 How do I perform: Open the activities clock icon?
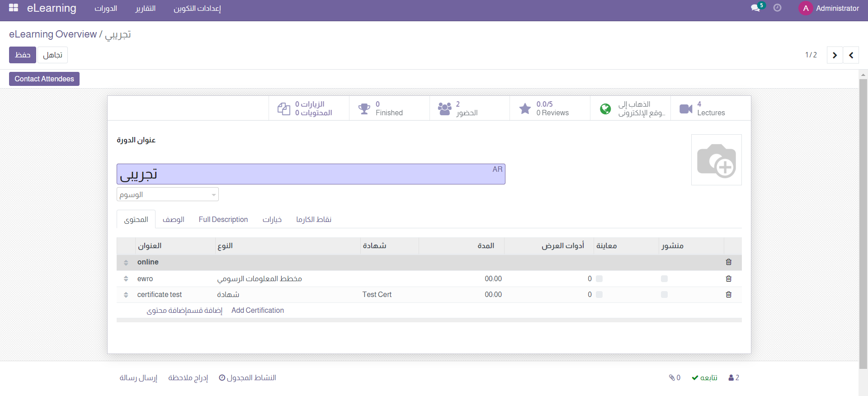point(777,8)
